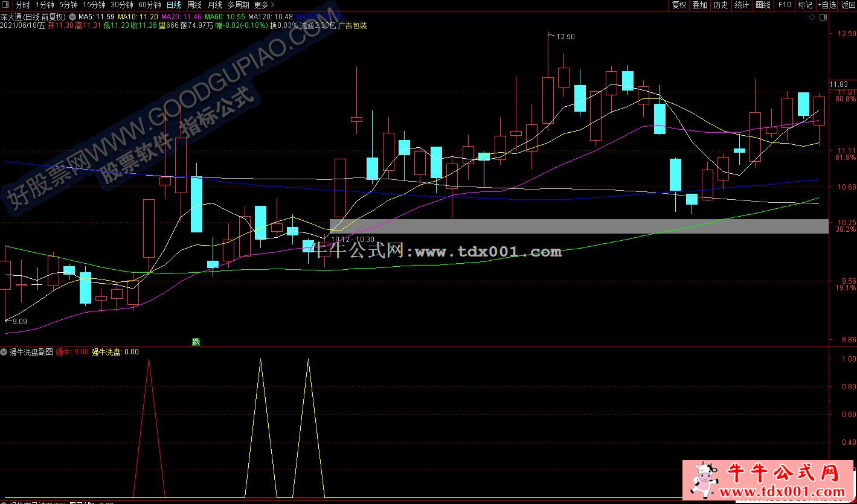Click the MA60: 10.55 label

pos(225,17)
